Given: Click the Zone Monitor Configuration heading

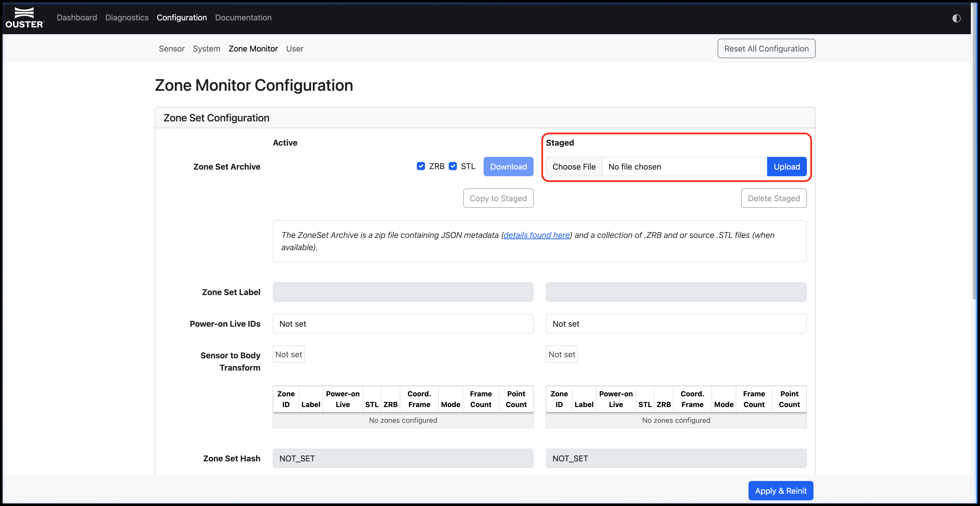Looking at the screenshot, I should pyautogui.click(x=254, y=85).
